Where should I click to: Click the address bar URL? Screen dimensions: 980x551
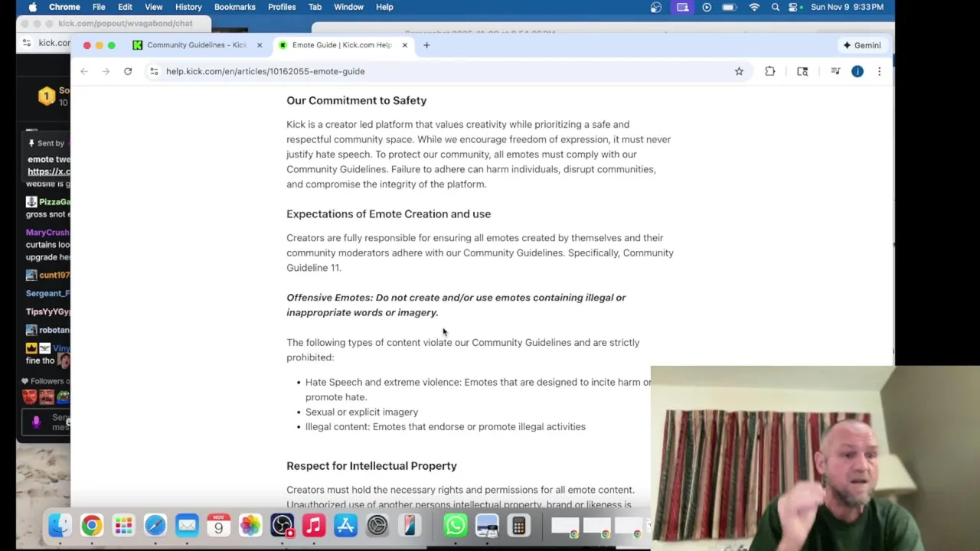265,71
